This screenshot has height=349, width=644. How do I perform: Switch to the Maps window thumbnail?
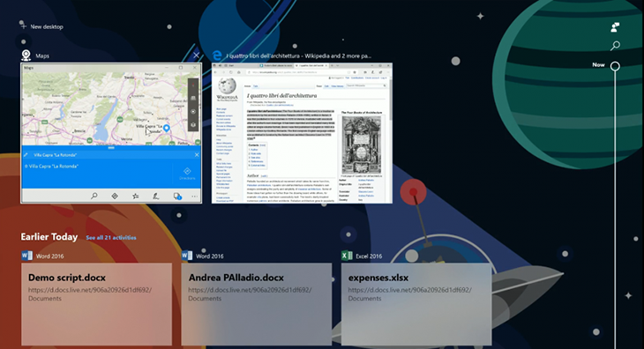(111, 133)
